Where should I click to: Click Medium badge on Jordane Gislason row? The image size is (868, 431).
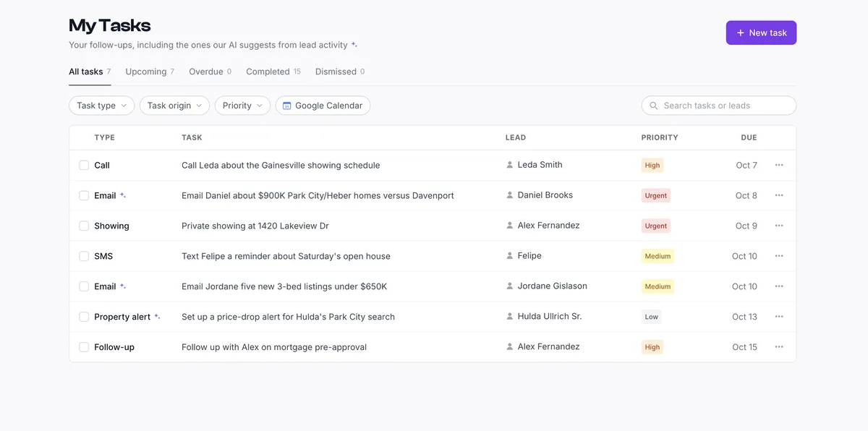pyautogui.click(x=658, y=286)
